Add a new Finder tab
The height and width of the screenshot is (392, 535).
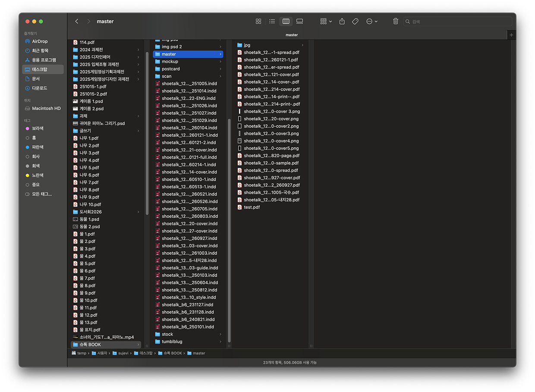point(512,35)
